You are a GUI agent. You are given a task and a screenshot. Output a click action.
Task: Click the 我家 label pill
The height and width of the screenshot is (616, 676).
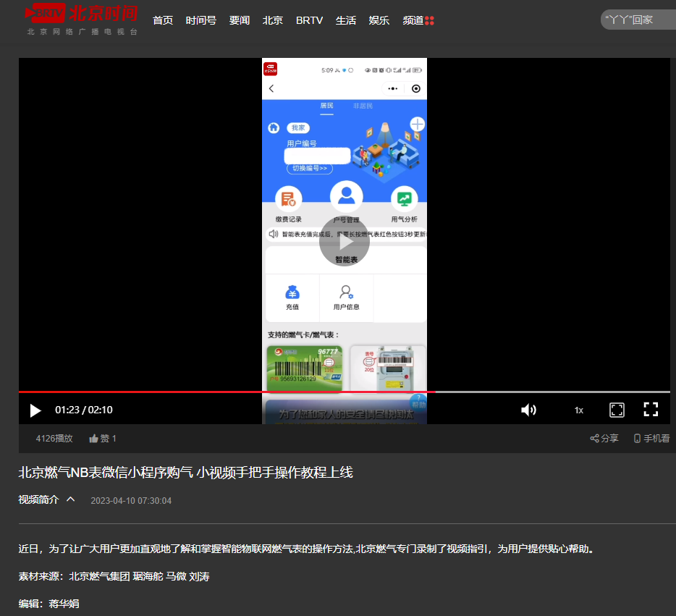tap(298, 127)
